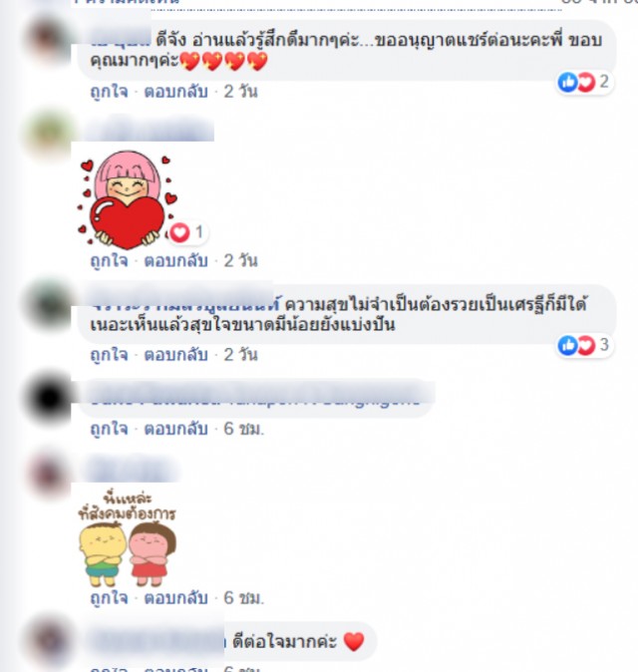Image resolution: width=638 pixels, height=672 pixels.
Task: Open blurred avatar of first commenter
Action: click(x=48, y=40)
